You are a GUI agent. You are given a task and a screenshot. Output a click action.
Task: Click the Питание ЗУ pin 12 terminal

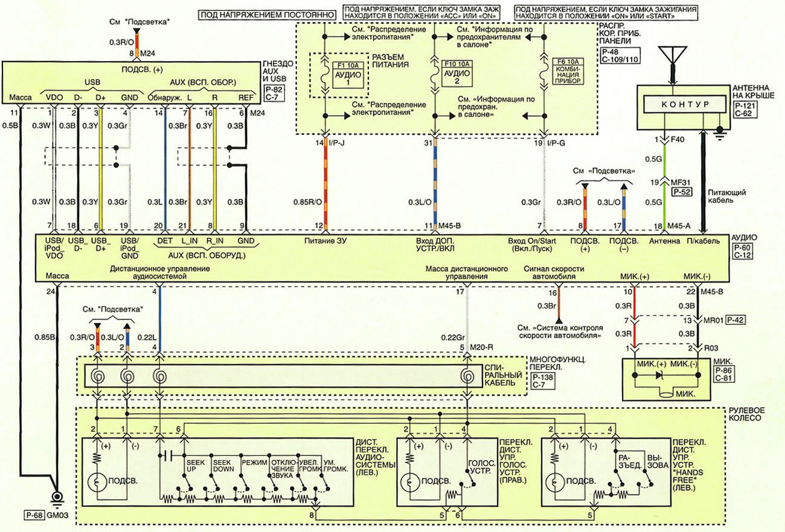pyautogui.click(x=326, y=226)
